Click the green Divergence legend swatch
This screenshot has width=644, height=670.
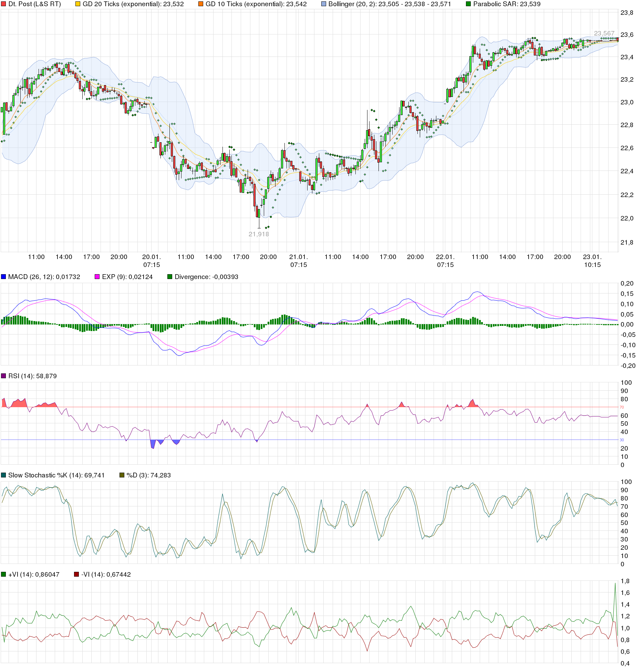tap(170, 277)
